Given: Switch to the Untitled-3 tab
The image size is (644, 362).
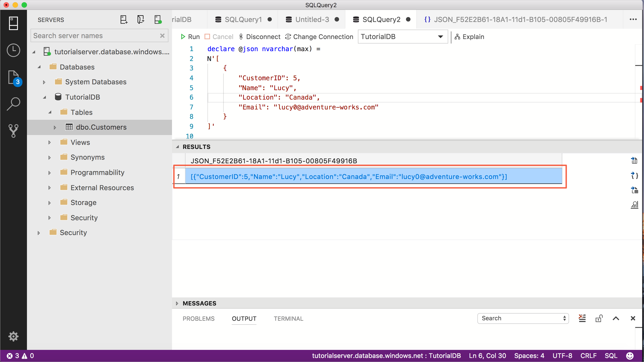Looking at the screenshot, I should [311, 20].
